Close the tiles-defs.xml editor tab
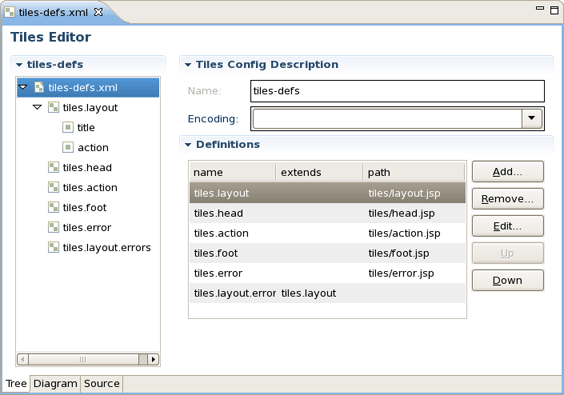This screenshot has height=395, width=564. pyautogui.click(x=98, y=12)
